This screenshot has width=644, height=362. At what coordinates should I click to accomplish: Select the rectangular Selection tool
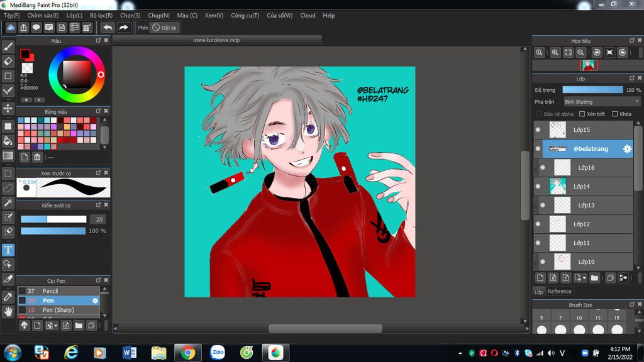(x=8, y=173)
